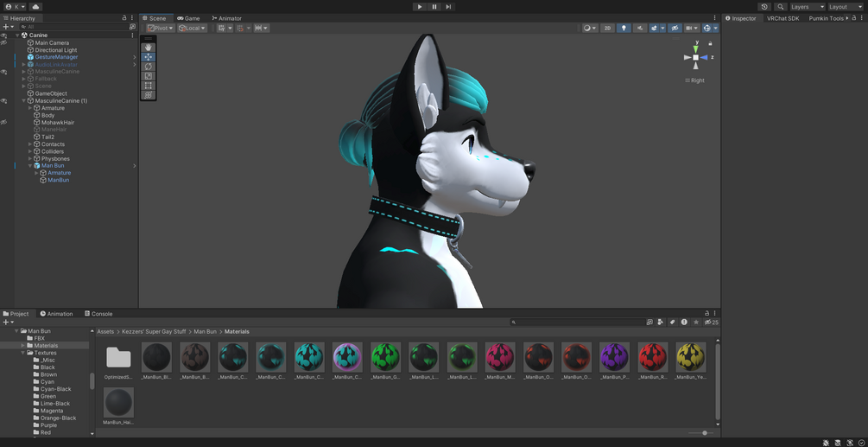Image resolution: width=868 pixels, height=447 pixels.
Task: Open the Gizmos dropdown arrow
Action: click(x=716, y=28)
